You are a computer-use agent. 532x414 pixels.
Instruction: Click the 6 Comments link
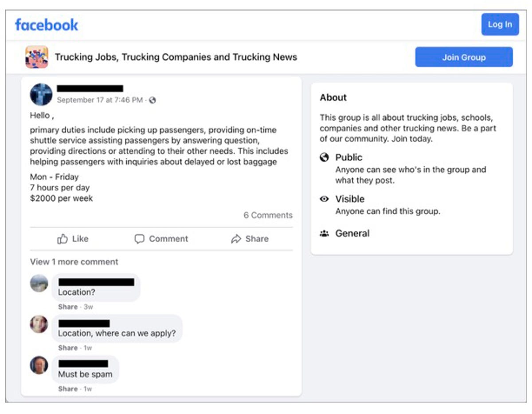(267, 215)
